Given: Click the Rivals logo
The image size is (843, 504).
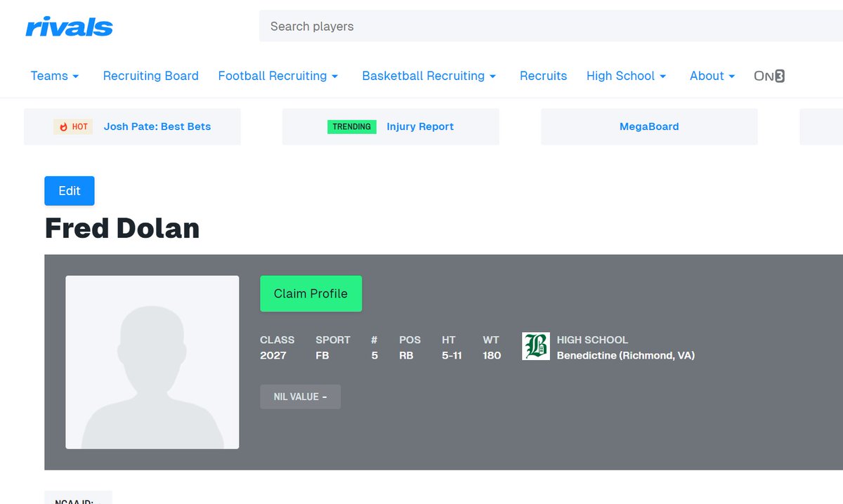Looking at the screenshot, I should coord(69,26).
